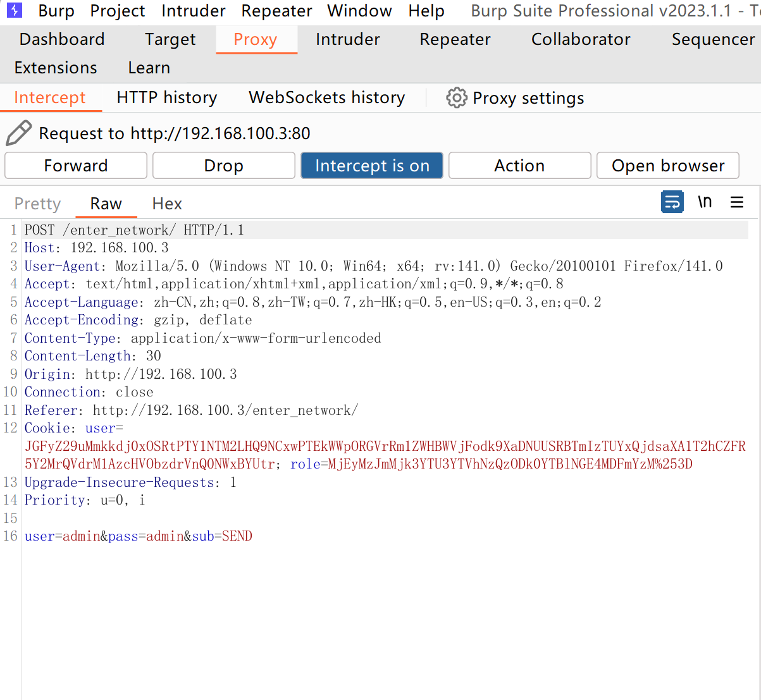Open the hamburger options menu in the editor
The width and height of the screenshot is (761, 700).
(x=737, y=202)
